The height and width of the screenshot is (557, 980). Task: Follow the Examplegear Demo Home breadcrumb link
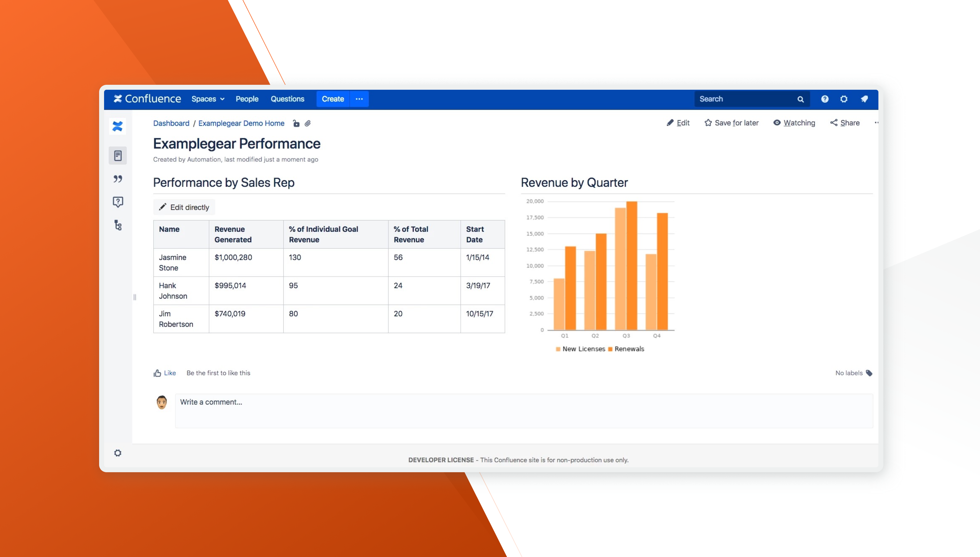(x=241, y=123)
